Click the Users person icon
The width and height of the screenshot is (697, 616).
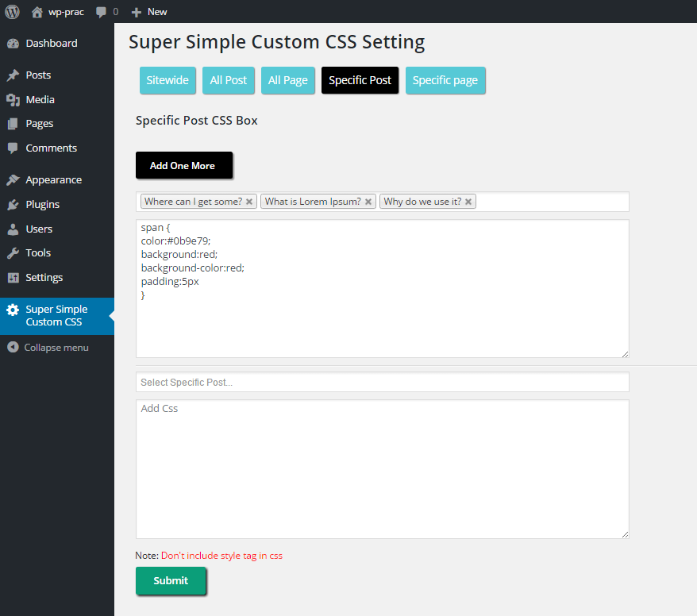13,229
